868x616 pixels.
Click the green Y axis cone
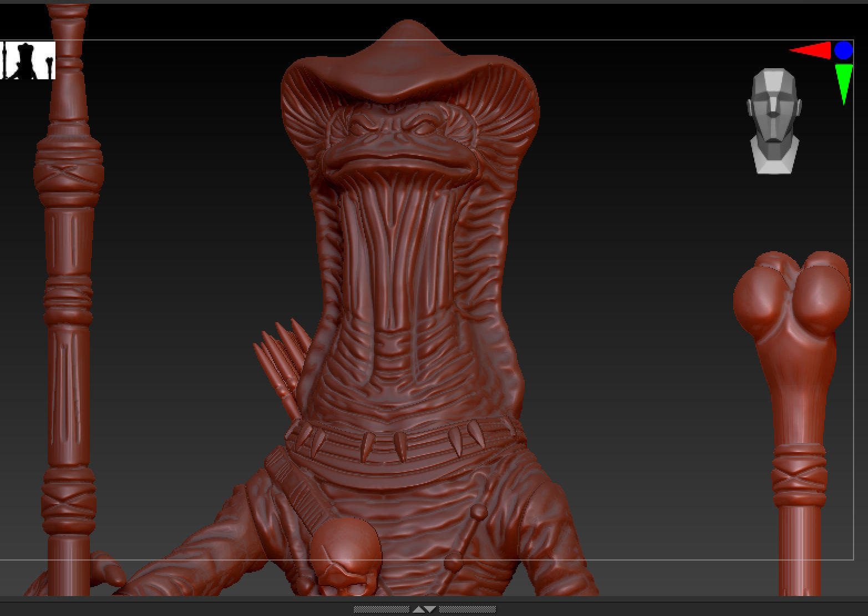[844, 84]
